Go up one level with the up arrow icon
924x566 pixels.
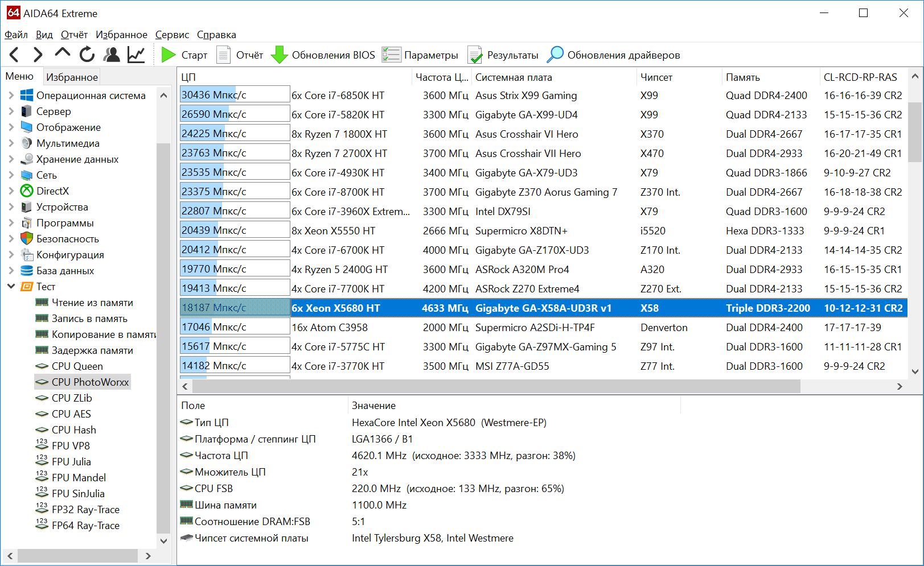point(63,53)
